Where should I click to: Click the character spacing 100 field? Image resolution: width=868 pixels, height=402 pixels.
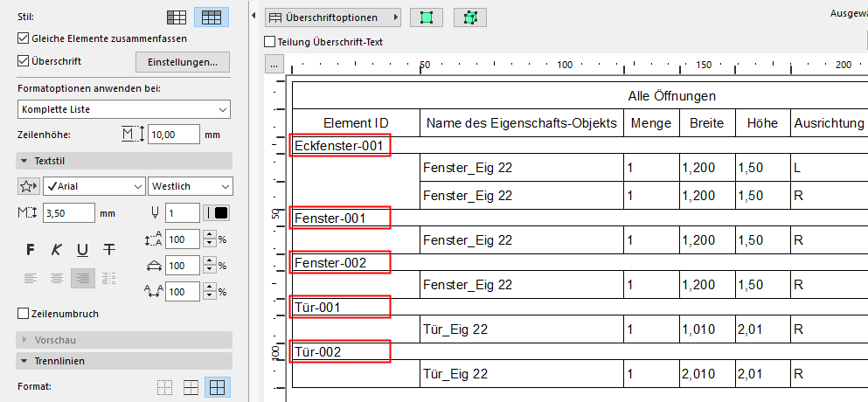(183, 291)
